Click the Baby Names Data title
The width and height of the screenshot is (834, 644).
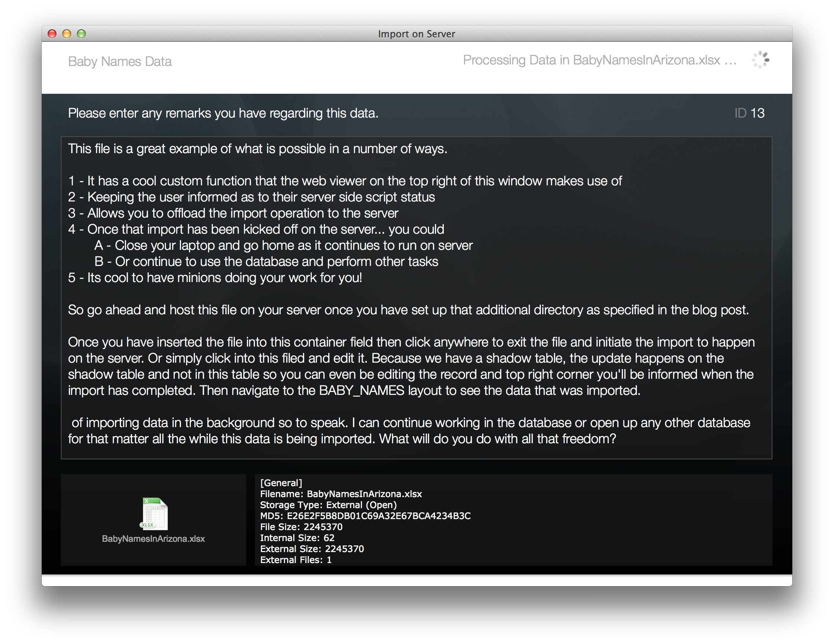119,62
